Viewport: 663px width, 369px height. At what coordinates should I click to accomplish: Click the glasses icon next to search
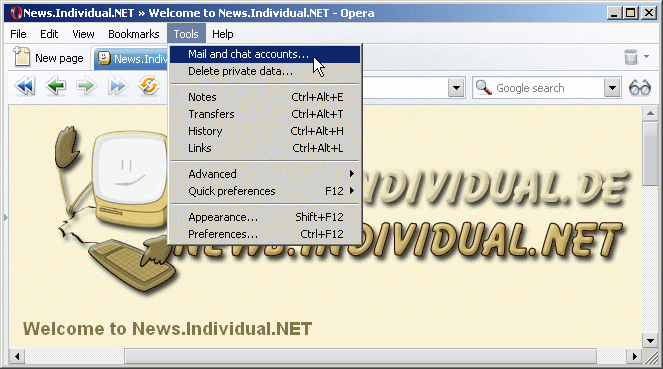pos(640,88)
